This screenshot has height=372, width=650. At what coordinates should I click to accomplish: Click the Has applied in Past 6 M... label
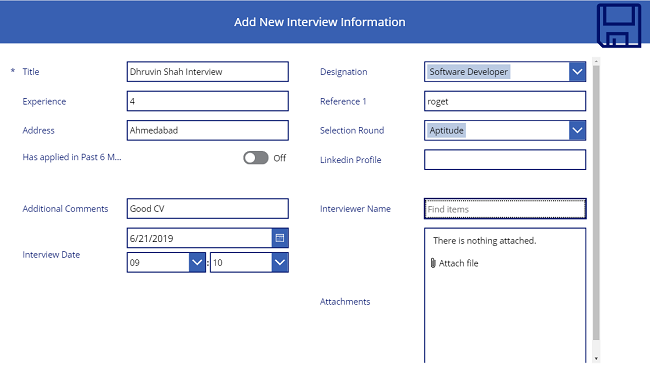pos(72,157)
